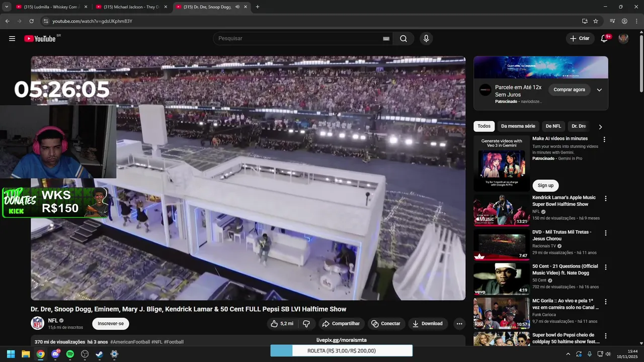Open new browser tab
Screen dimensions: 644x362
(258, 7)
